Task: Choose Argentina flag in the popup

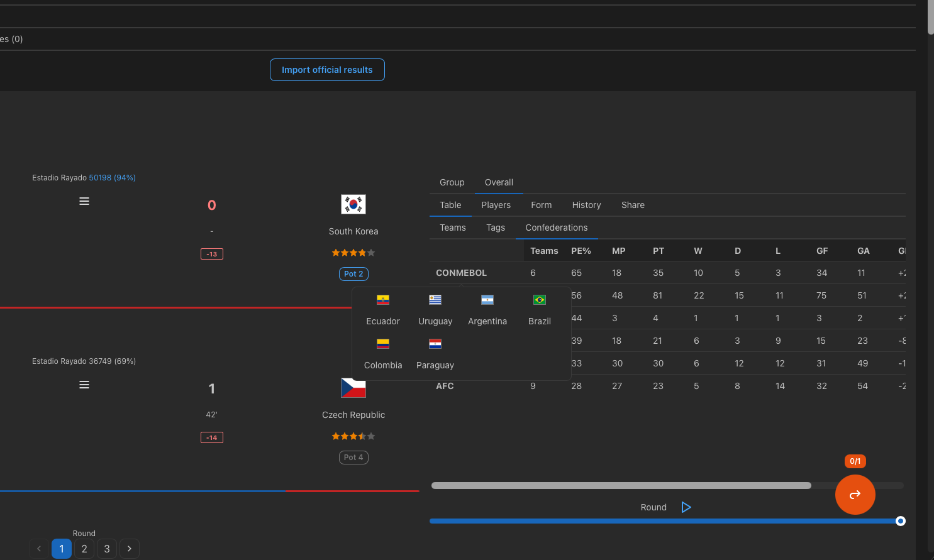Action: [x=487, y=300]
